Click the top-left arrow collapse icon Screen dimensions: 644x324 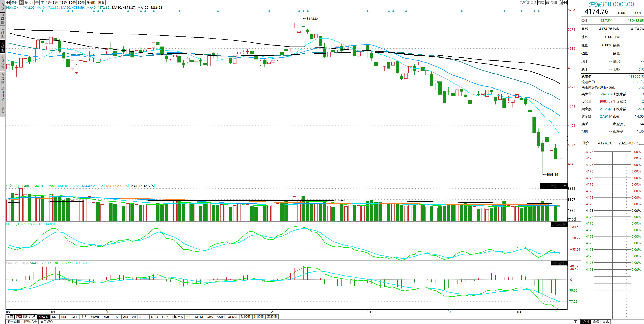point(8,3)
